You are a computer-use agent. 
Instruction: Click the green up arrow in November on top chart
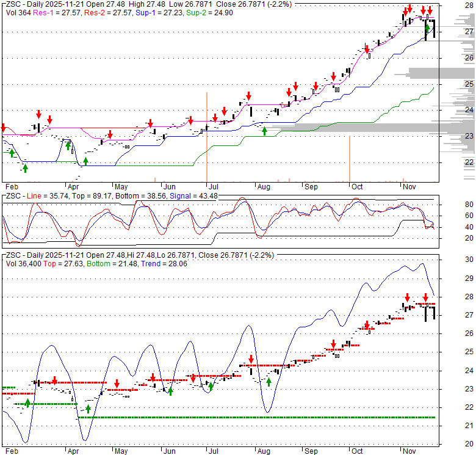[427, 28]
